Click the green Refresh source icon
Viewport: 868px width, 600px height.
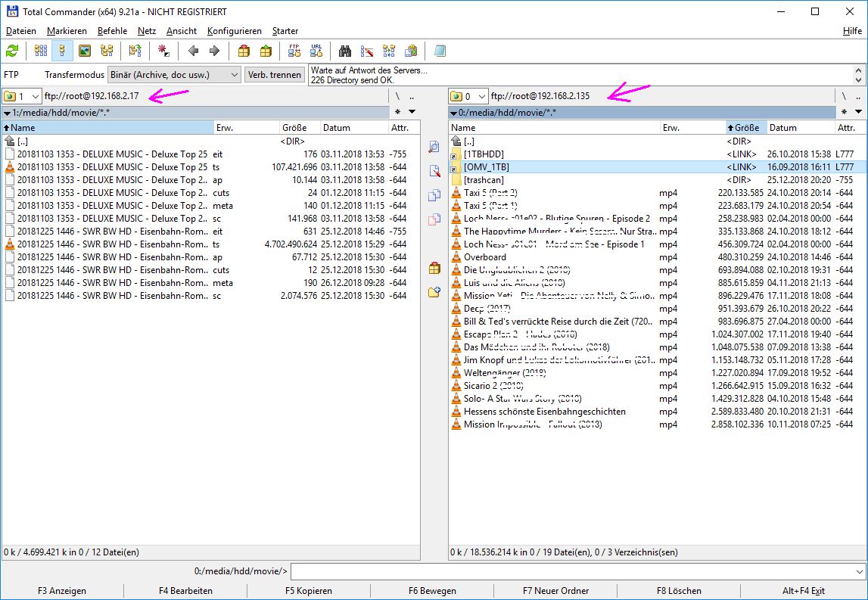[x=12, y=51]
